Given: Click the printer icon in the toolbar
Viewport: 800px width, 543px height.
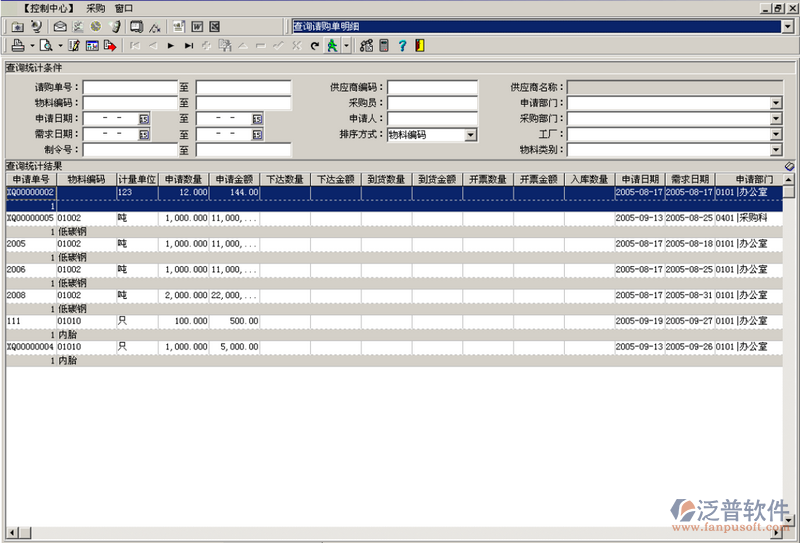Looking at the screenshot, I should (x=18, y=46).
